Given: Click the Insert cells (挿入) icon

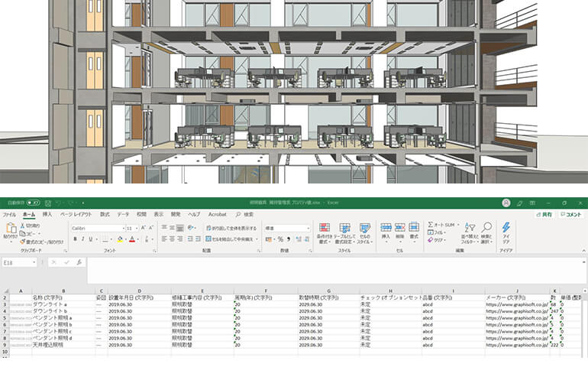Looking at the screenshot, I should [386, 229].
